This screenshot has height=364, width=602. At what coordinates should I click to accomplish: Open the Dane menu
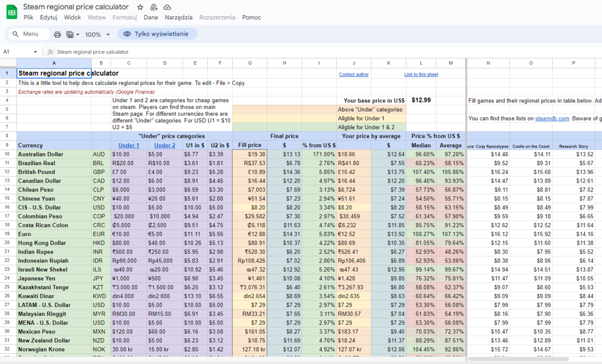click(151, 17)
